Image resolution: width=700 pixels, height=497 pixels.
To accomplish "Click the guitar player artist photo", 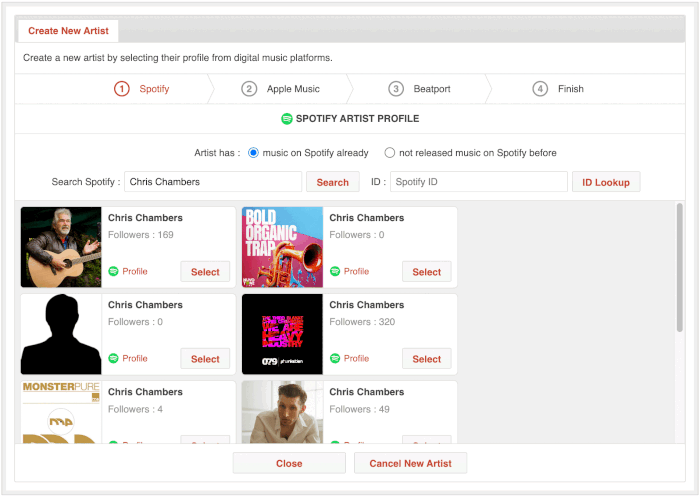I will (61, 247).
